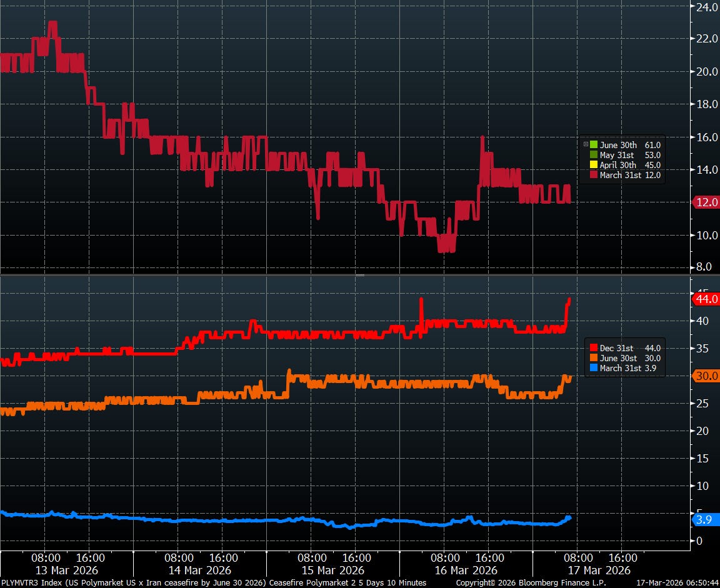
Task: Click the '14 Mar 2026' date label
Action: pyautogui.click(x=200, y=571)
